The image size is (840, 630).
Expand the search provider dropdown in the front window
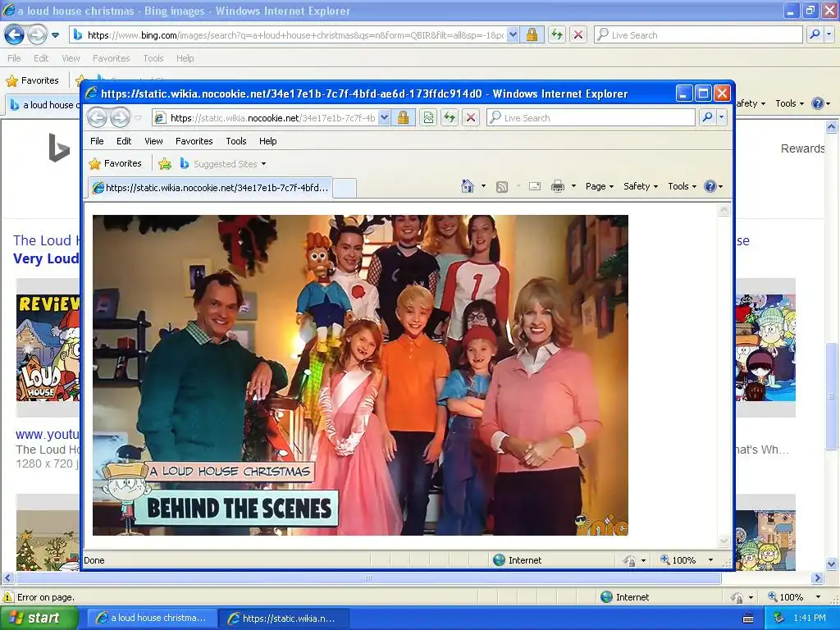(x=722, y=117)
